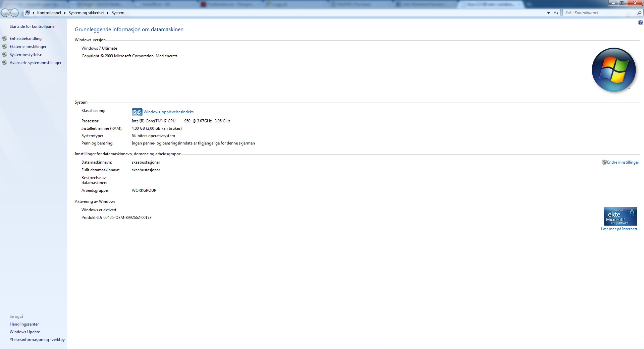Click the refresh button next to address bar

coord(556,13)
